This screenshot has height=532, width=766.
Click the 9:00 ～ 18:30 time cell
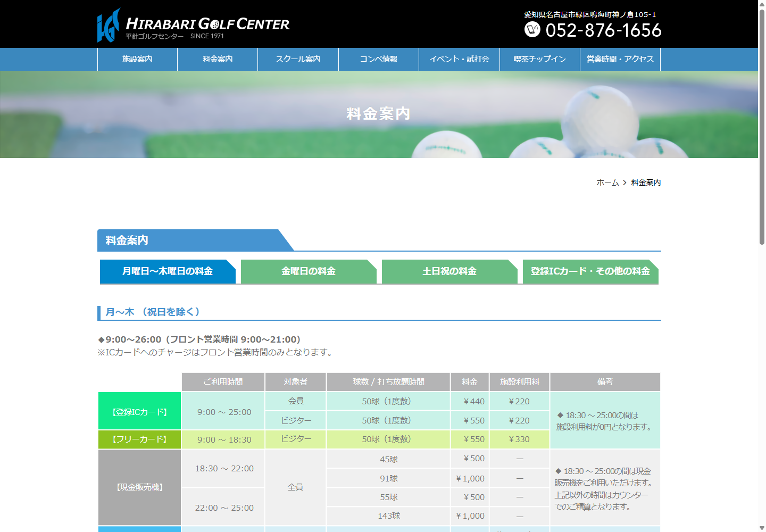point(223,439)
